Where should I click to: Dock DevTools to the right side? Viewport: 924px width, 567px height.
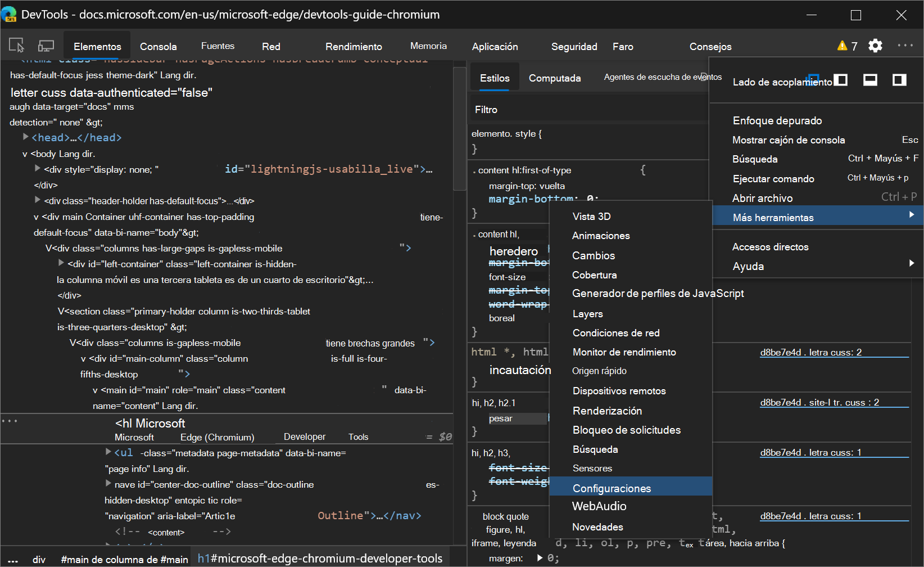(x=899, y=80)
